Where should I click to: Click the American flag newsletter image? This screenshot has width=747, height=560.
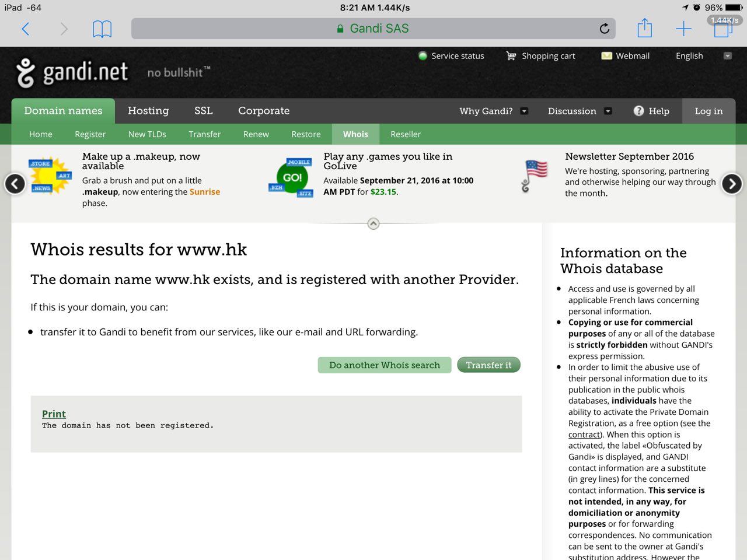click(534, 176)
